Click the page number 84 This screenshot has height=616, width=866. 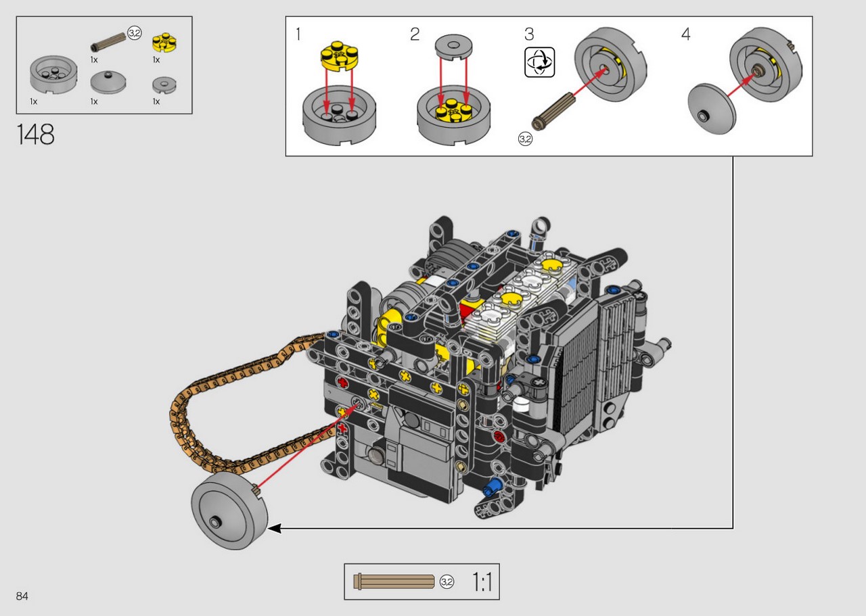coord(22,596)
